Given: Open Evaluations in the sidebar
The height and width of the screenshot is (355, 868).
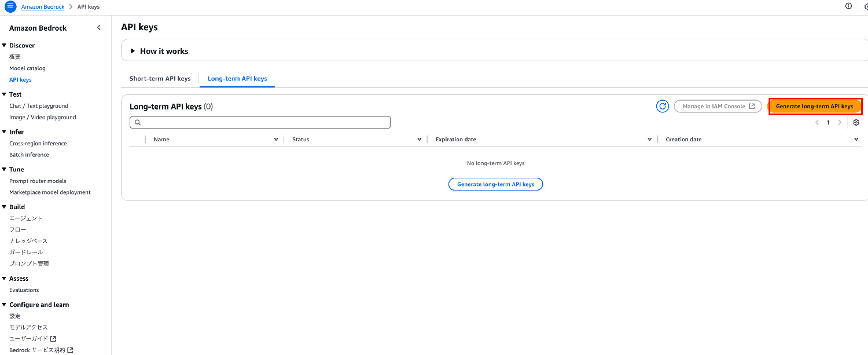Looking at the screenshot, I should pos(24,290).
